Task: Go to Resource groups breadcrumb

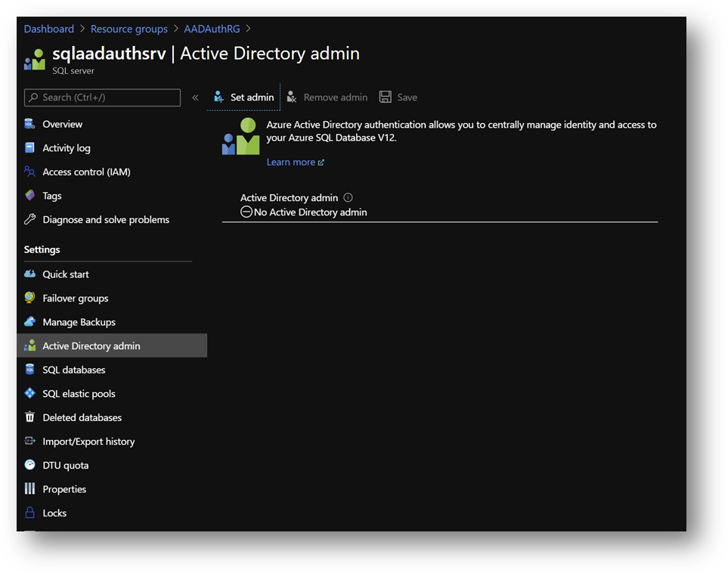Action: pyautogui.click(x=129, y=29)
